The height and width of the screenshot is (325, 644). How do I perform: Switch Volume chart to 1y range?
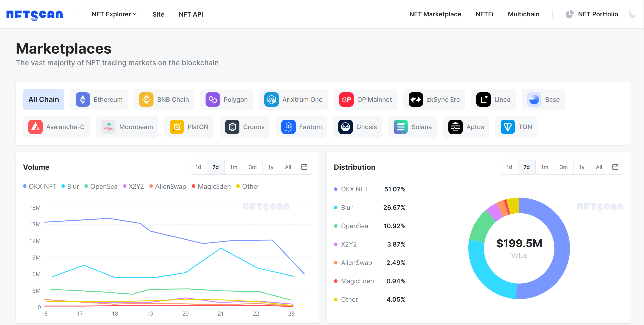tap(270, 167)
